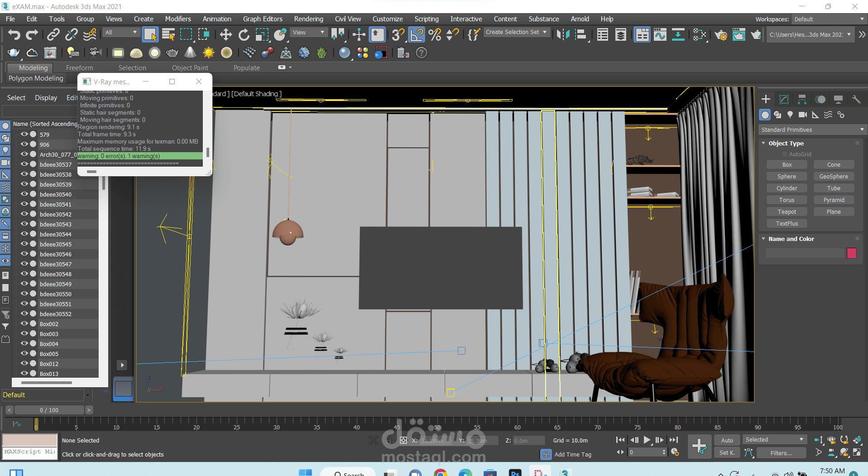868x476 pixels.
Task: Collapse the Object Type rollout
Action: [x=786, y=143]
